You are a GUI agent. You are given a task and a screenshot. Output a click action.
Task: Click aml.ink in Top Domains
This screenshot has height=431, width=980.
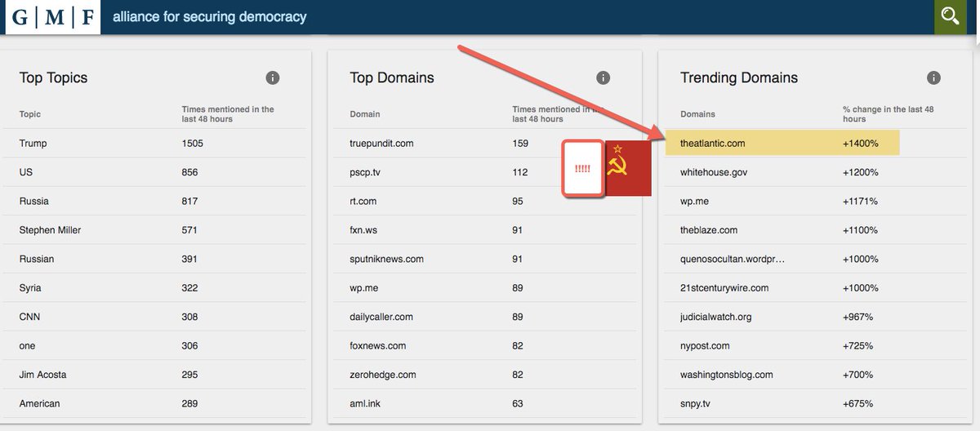click(x=363, y=403)
